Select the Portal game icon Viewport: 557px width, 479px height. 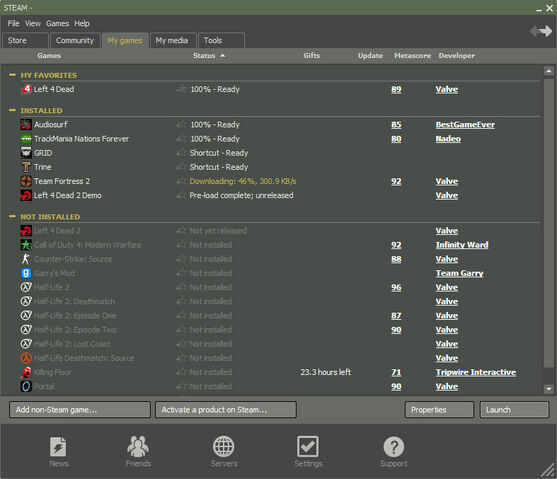26,386
